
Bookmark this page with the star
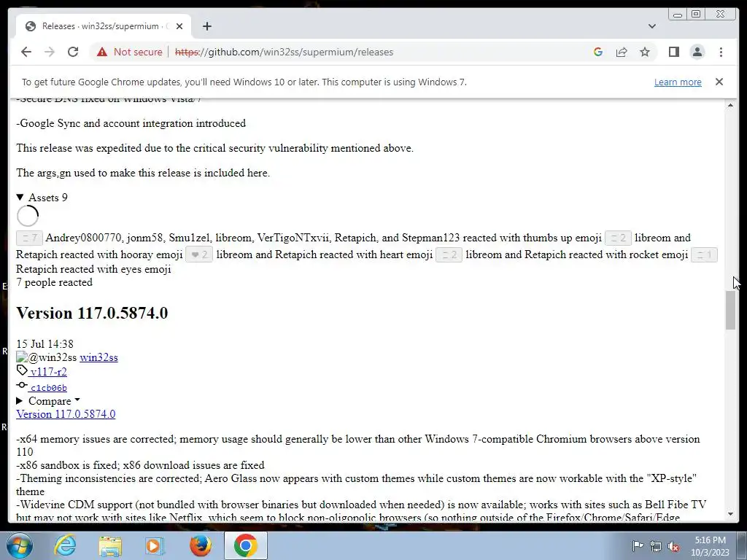[x=645, y=52]
